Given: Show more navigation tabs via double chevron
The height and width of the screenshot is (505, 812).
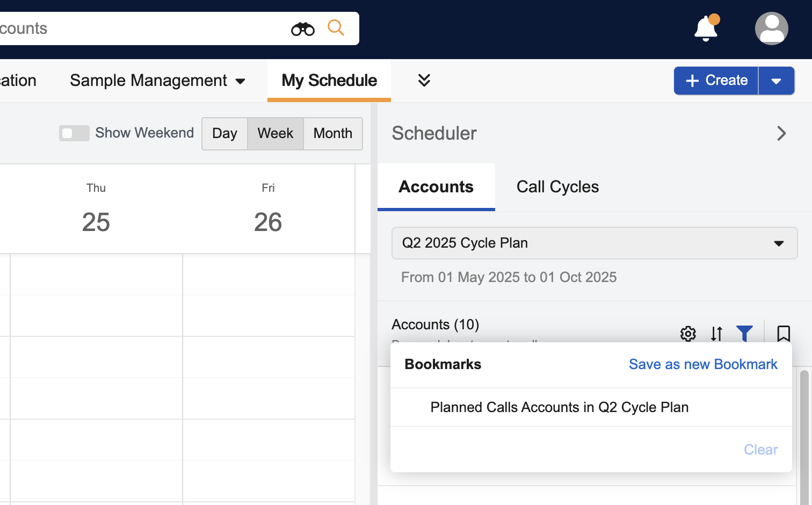Looking at the screenshot, I should [424, 81].
